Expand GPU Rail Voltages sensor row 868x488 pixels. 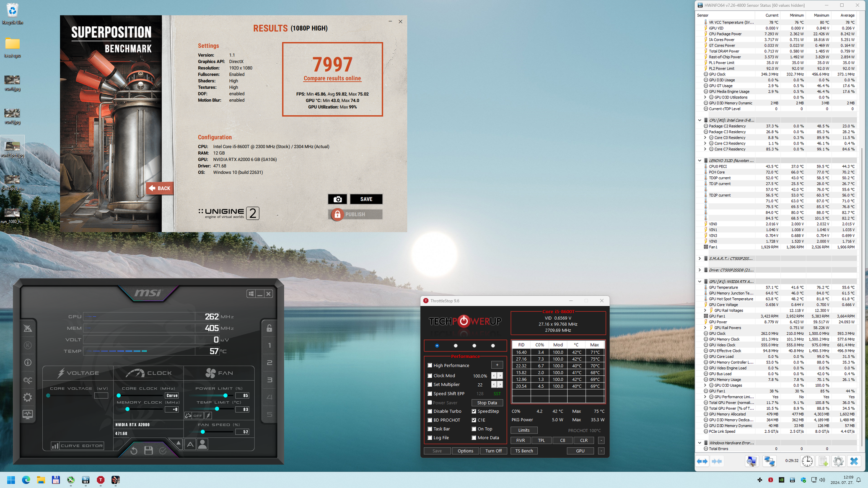pos(705,310)
